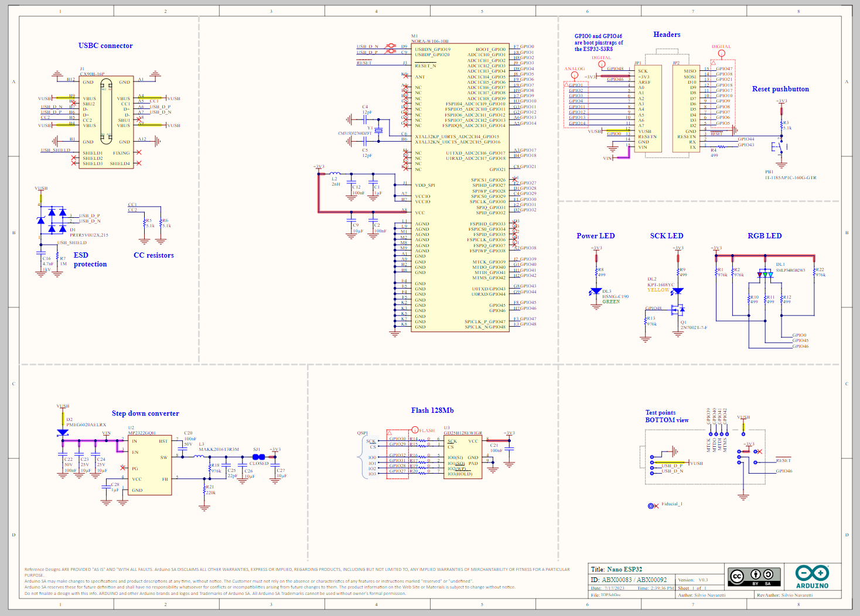Select the M1 NORA-W106 module body
Screen dimensions: 860x616
coord(461,187)
